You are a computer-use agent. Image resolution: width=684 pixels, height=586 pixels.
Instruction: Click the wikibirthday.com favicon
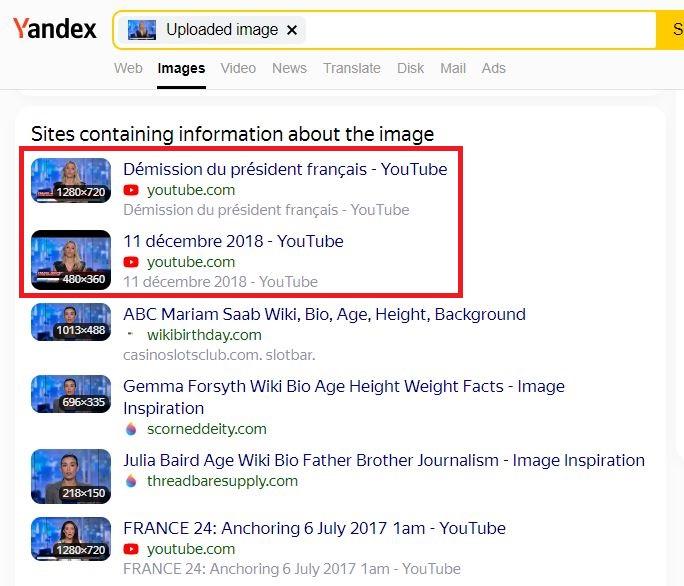pyautogui.click(x=130, y=334)
